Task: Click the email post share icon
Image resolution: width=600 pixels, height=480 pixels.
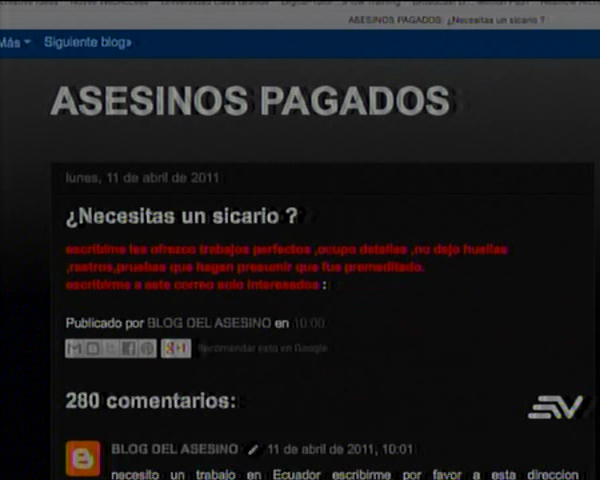Action: pos(74,348)
